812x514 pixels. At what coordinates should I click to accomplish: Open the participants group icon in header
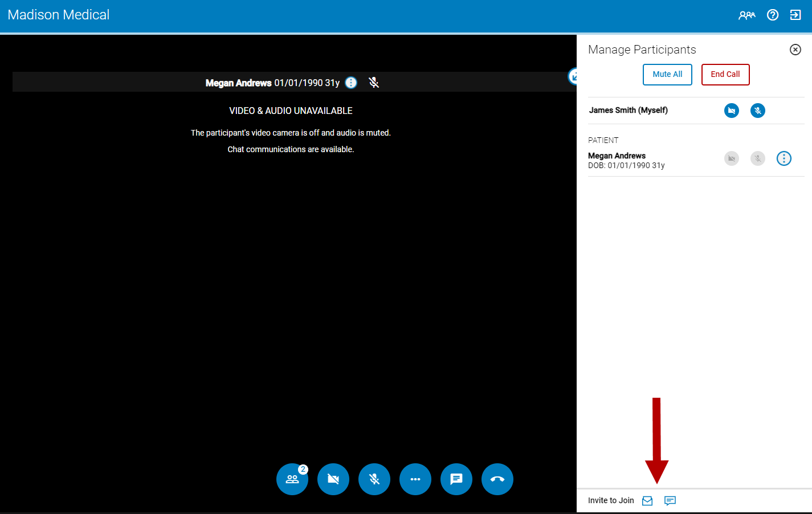point(746,15)
